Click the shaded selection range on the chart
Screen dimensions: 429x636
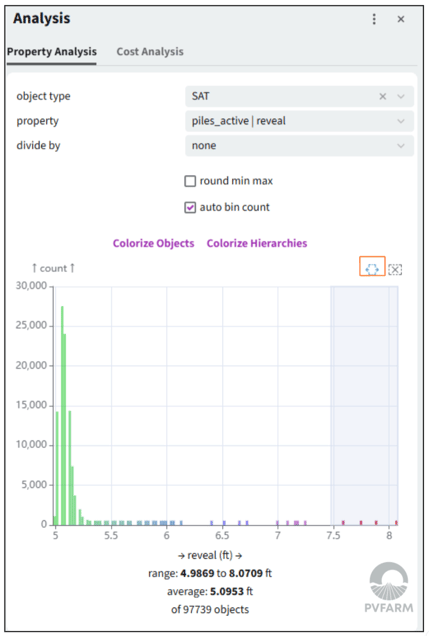(364, 406)
